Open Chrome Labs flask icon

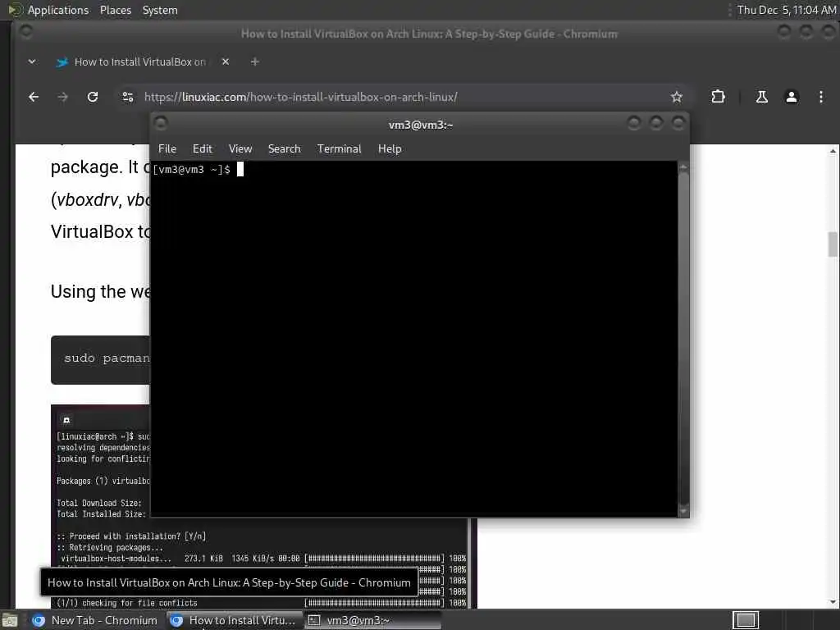[762, 97]
